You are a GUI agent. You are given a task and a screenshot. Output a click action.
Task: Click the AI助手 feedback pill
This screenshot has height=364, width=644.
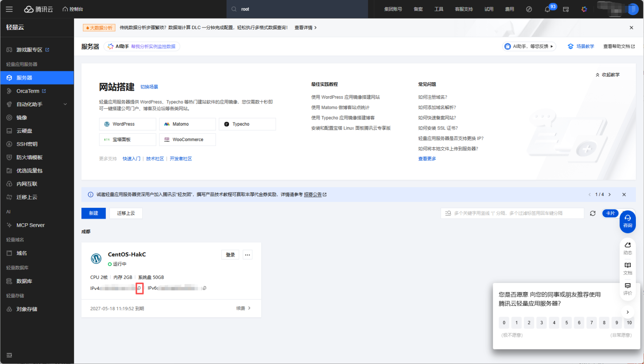[x=529, y=47]
